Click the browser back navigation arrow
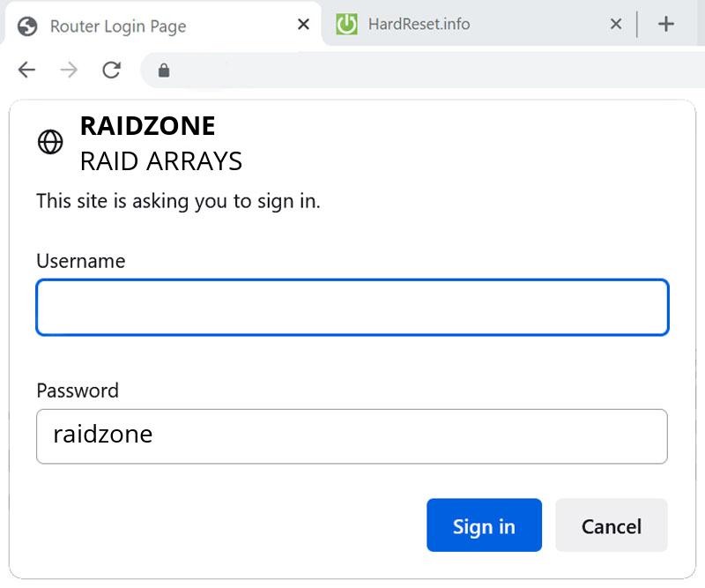705x588 pixels. (26, 69)
